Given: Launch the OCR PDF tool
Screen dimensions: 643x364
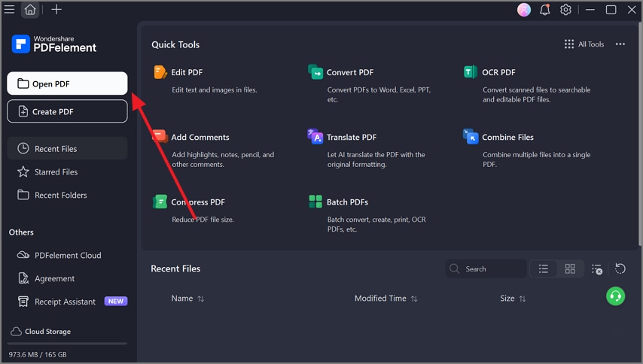Looking at the screenshot, I should tap(498, 72).
